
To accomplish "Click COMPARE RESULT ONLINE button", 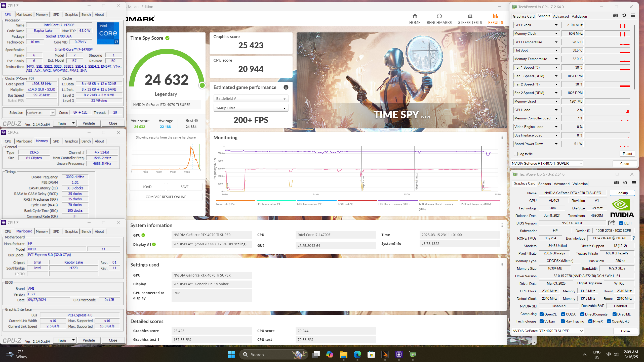I will click(x=166, y=197).
